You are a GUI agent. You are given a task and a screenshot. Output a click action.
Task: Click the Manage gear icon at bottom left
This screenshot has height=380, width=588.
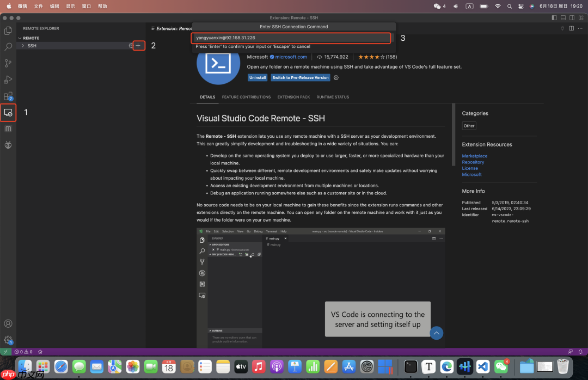(8, 339)
